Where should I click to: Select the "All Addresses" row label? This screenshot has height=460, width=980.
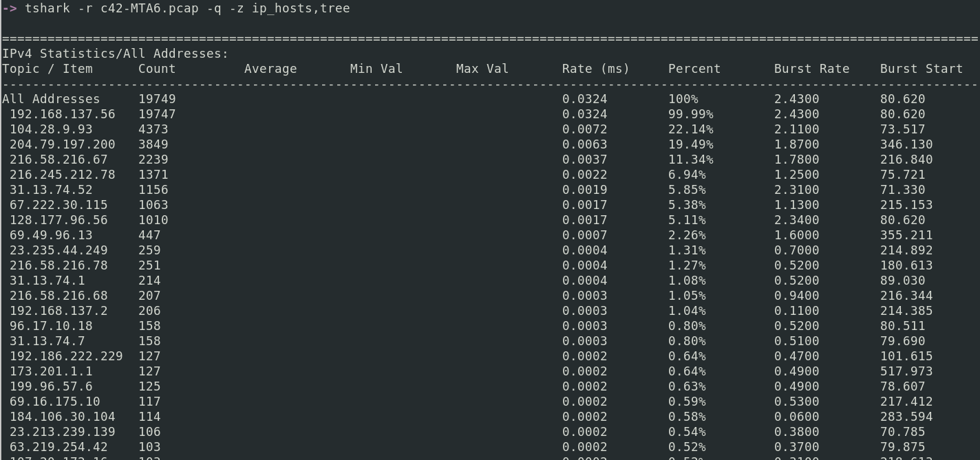tap(51, 99)
